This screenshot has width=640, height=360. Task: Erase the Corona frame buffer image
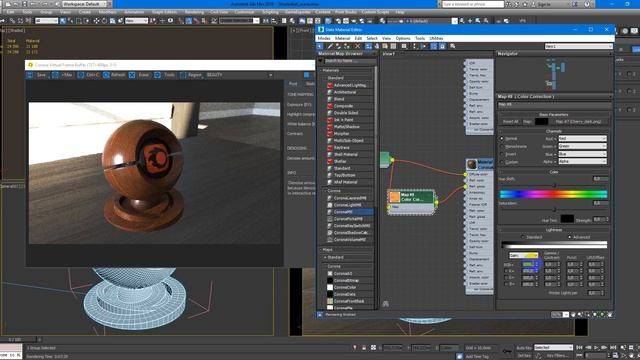pos(140,75)
